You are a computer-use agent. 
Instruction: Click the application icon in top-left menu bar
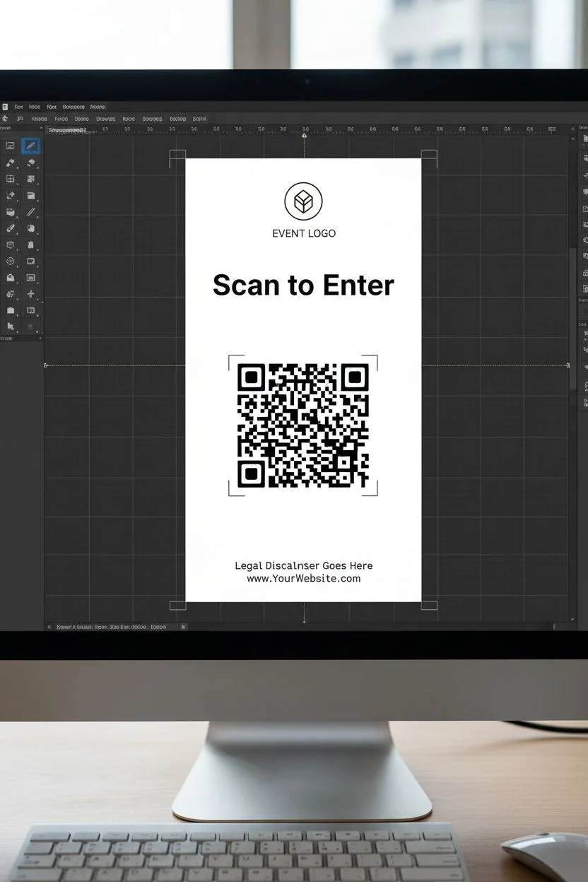[5, 107]
